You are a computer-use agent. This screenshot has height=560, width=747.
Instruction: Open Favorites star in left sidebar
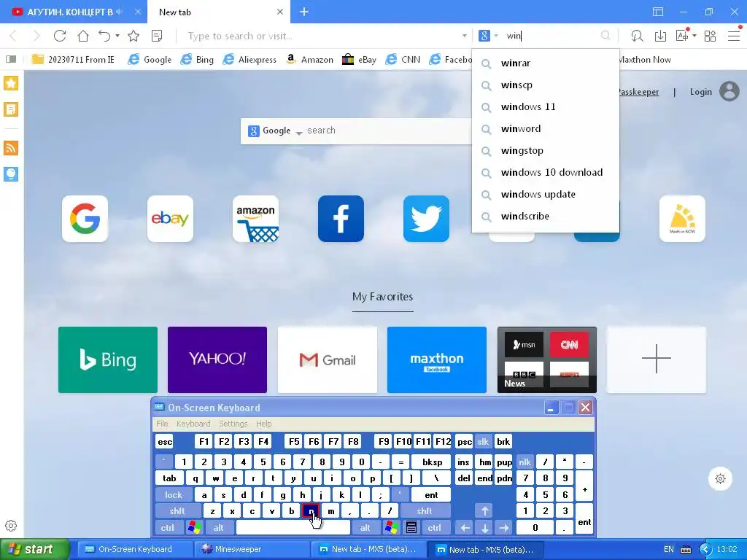11,83
